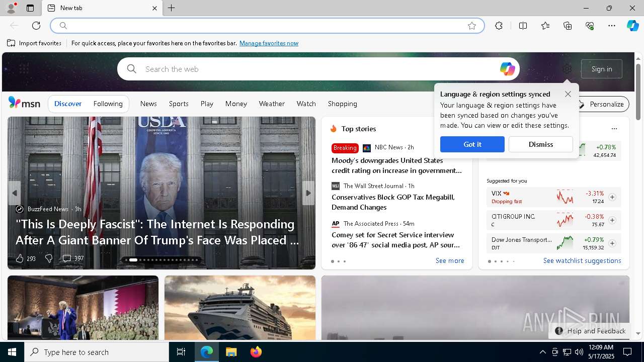Open See watchlist suggestions link
The image size is (644, 362).
(582, 260)
